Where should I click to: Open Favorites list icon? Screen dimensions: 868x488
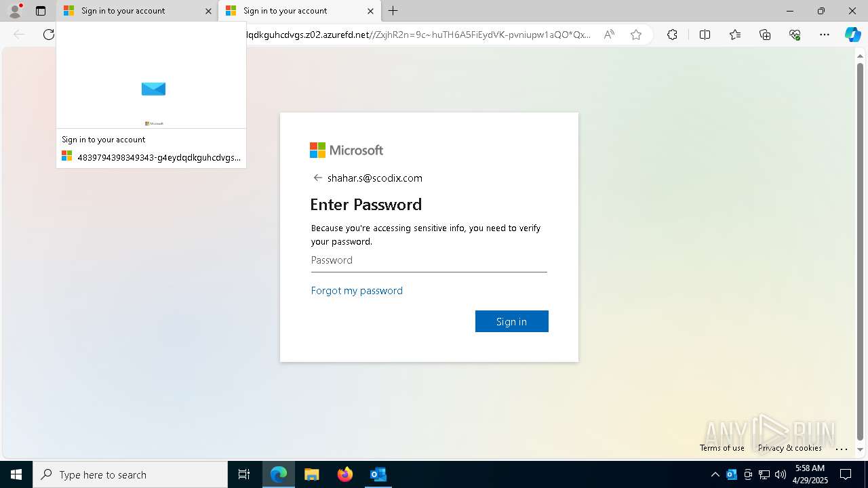(735, 35)
